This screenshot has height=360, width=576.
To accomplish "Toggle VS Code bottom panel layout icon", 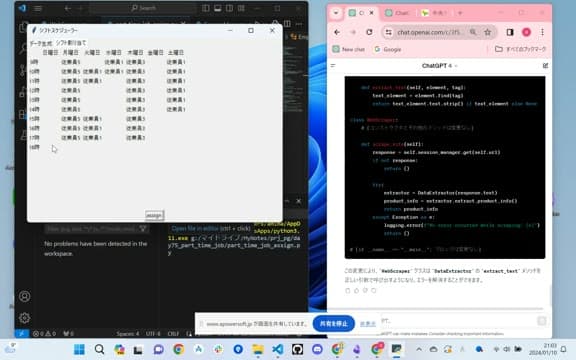I will 217,8.
